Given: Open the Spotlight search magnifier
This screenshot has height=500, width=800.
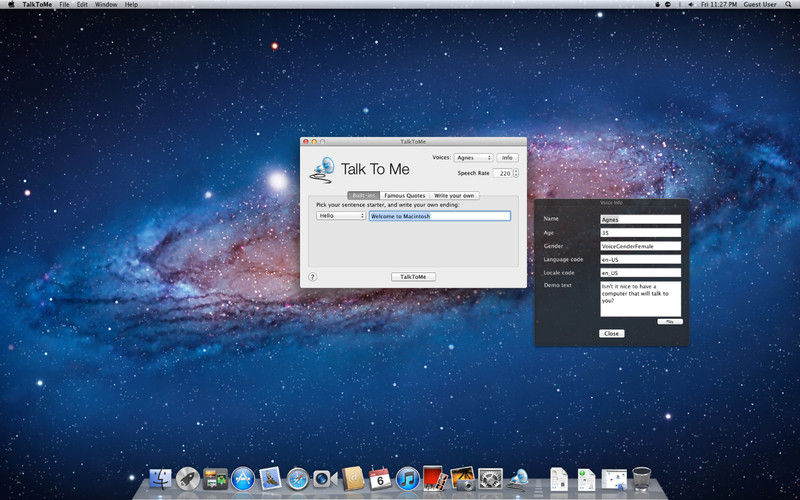Looking at the screenshot, I should [x=789, y=4].
